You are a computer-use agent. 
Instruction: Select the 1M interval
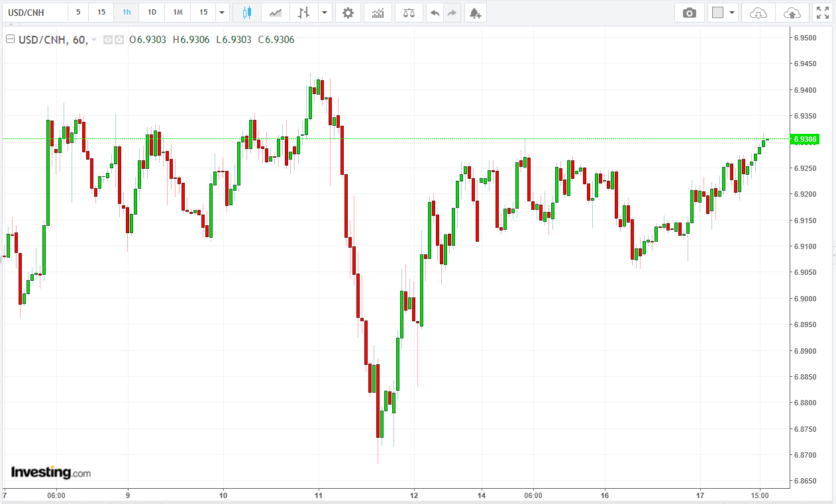tap(178, 13)
